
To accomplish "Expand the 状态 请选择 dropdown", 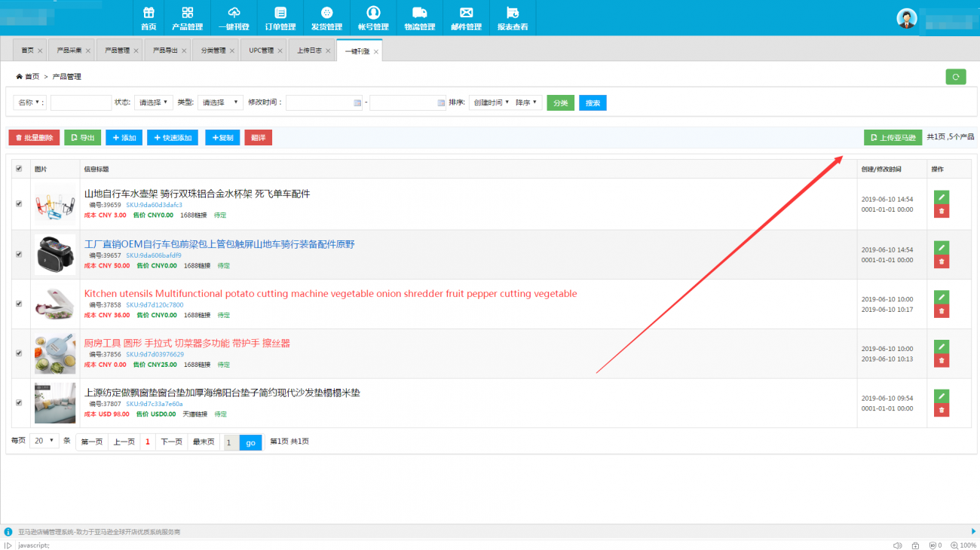I will (153, 102).
